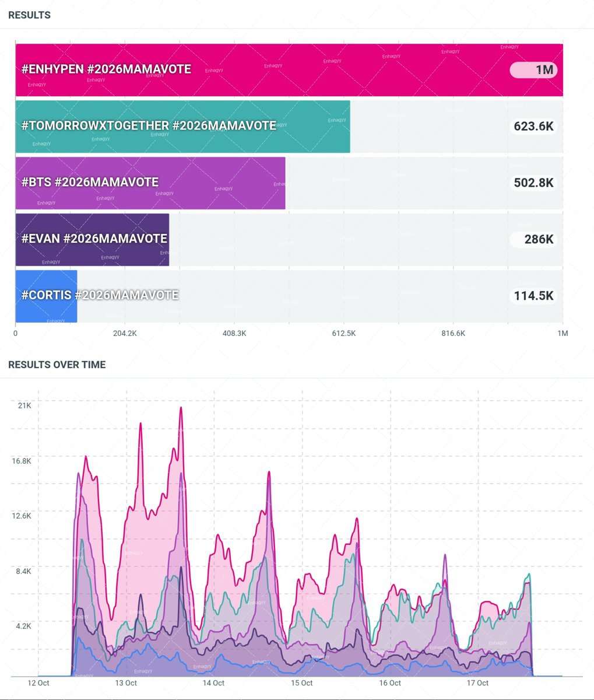This screenshot has height=700, width=594.
Task: Click the 13 Oct date marker
Action: [x=126, y=683]
